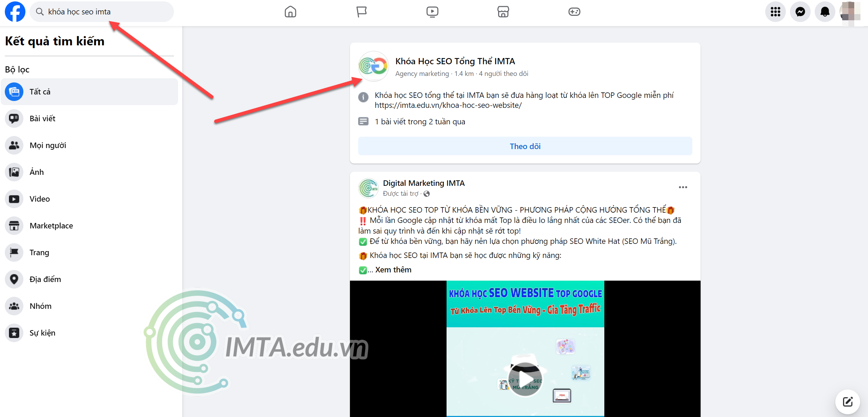Image resolution: width=868 pixels, height=417 pixels.
Task: Click the 'Agency marketing · 1.4 km' page info text
Action: [x=435, y=74]
